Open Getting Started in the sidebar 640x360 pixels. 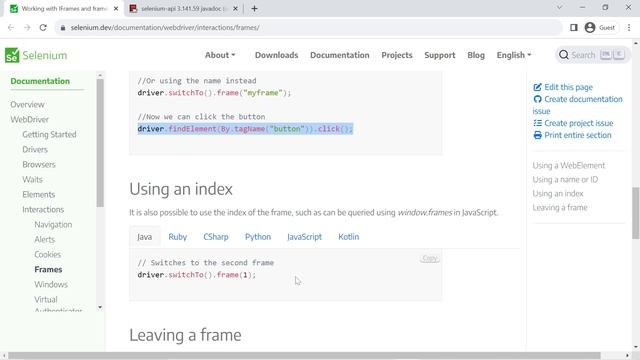49,134
